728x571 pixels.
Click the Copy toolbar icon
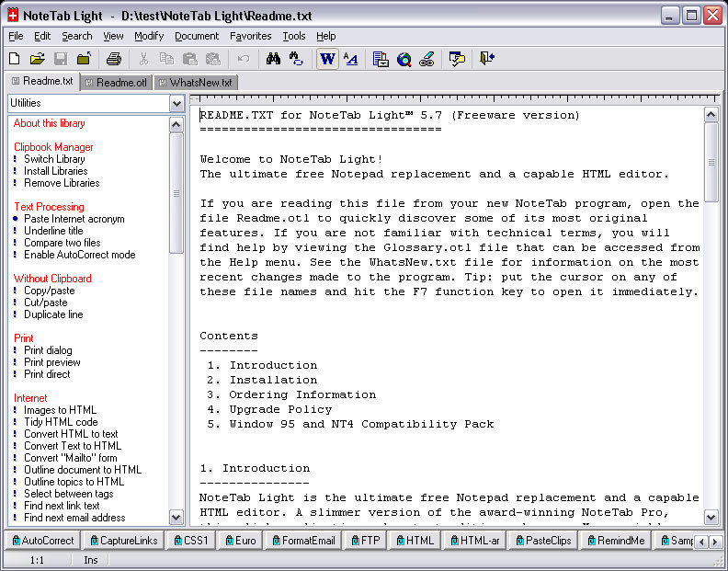tap(166, 59)
